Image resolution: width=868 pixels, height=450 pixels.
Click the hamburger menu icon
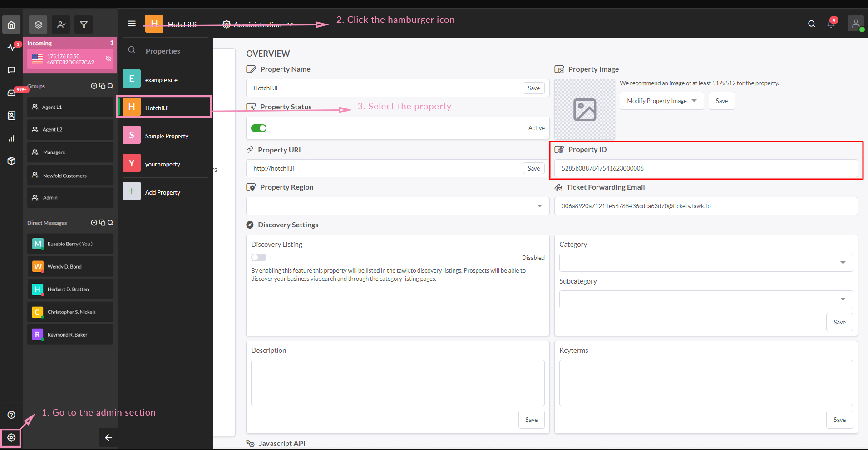(132, 24)
